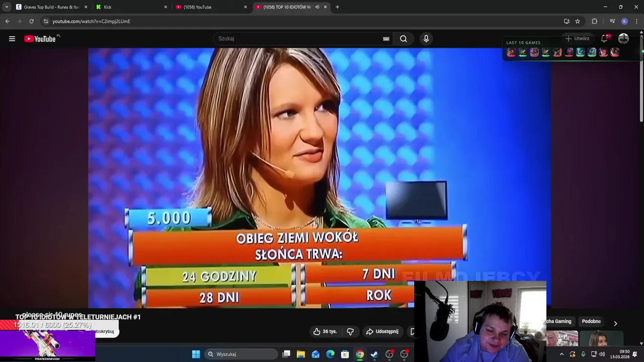Open YouTube notifications bell
Screen dimensions: 644x362
[605, 38]
